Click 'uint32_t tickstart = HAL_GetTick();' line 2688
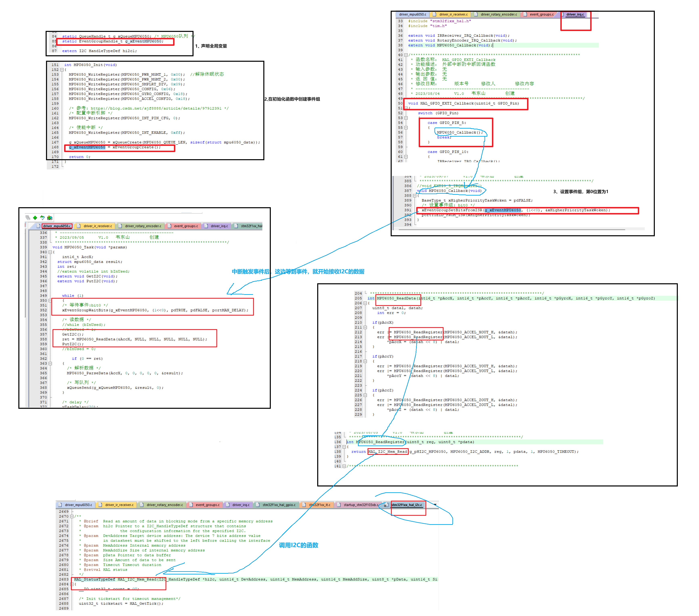 click(121, 603)
